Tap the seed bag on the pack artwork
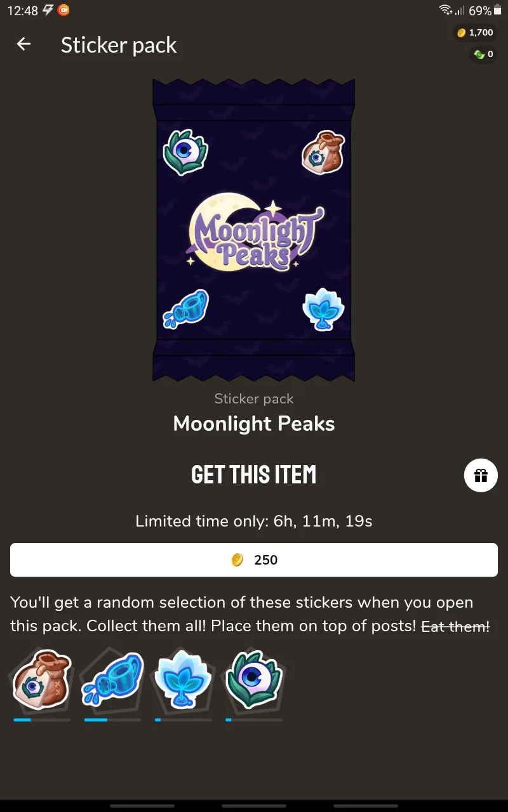This screenshot has height=812, width=508. tap(323, 152)
